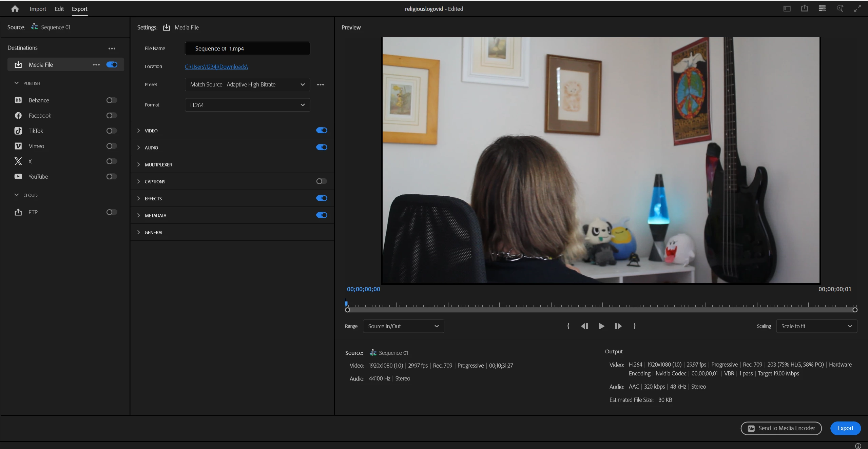
Task: Switch to the Import tab
Action: [x=38, y=9]
